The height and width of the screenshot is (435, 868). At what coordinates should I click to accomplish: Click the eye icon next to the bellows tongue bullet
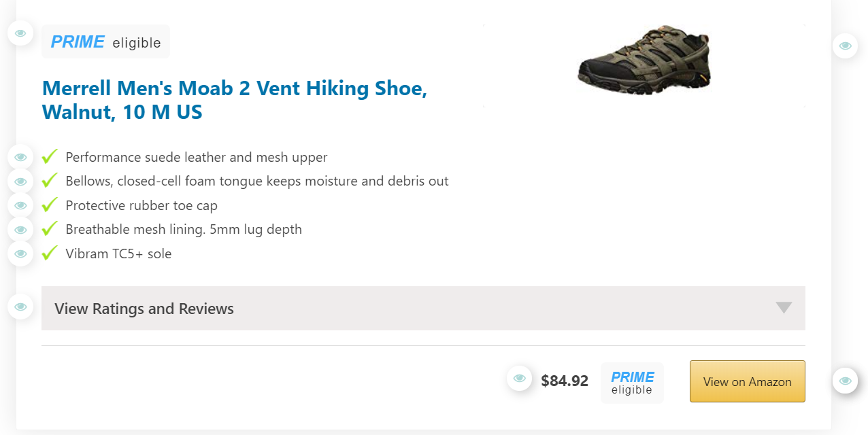20,181
